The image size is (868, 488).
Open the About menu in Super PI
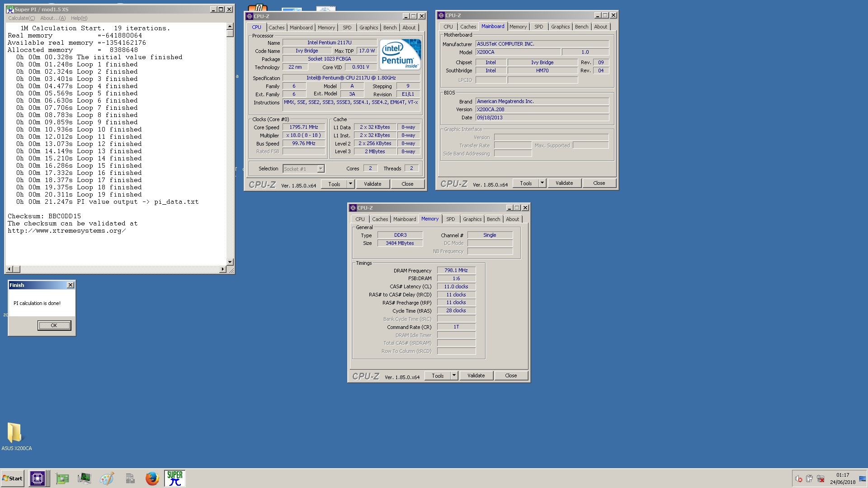click(53, 18)
